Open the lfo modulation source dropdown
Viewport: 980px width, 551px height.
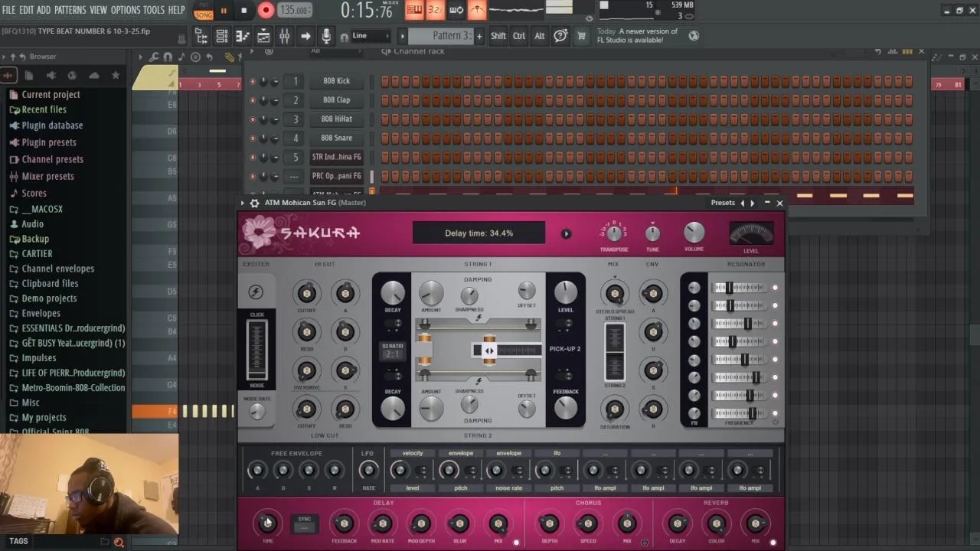(557, 453)
